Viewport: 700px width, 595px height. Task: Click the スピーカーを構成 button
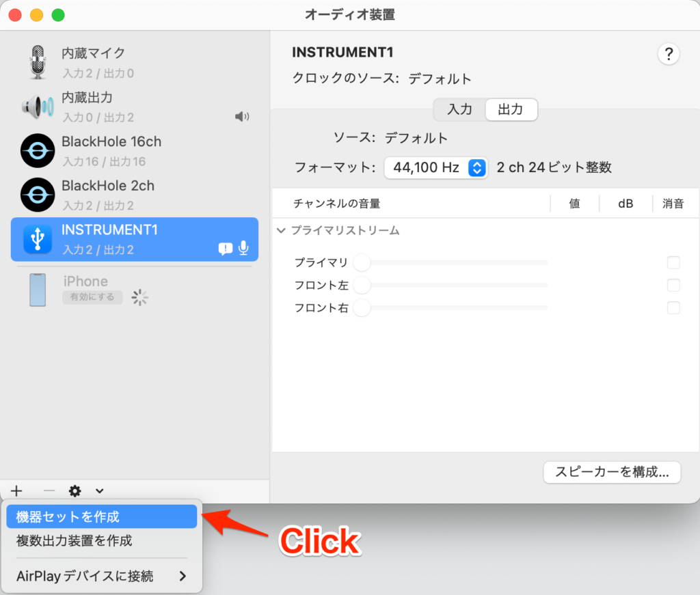point(612,472)
